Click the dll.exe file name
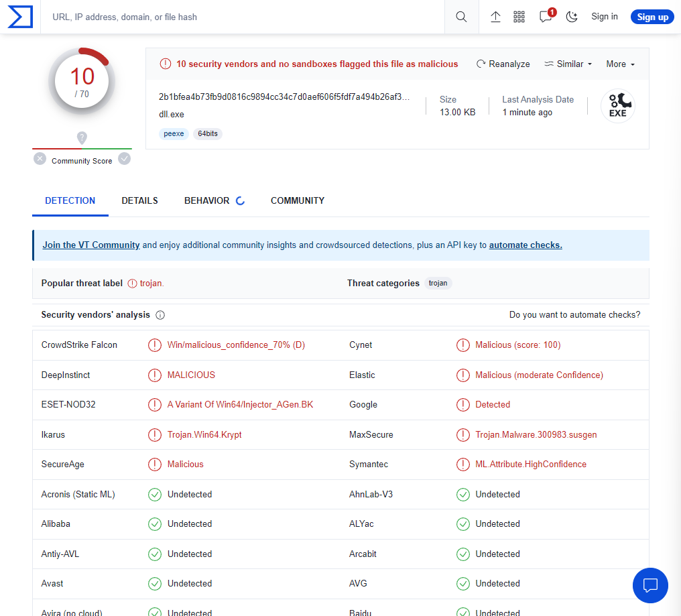 172,114
